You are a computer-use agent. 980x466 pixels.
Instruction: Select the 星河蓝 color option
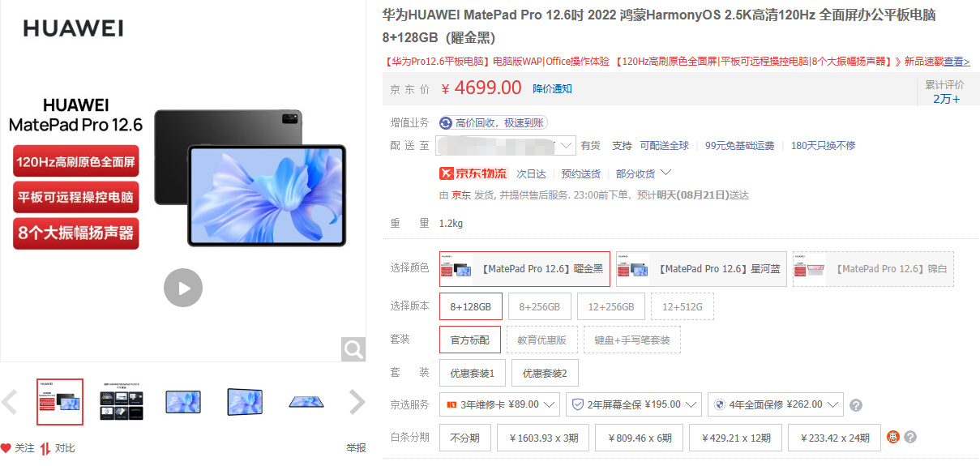[701, 269]
